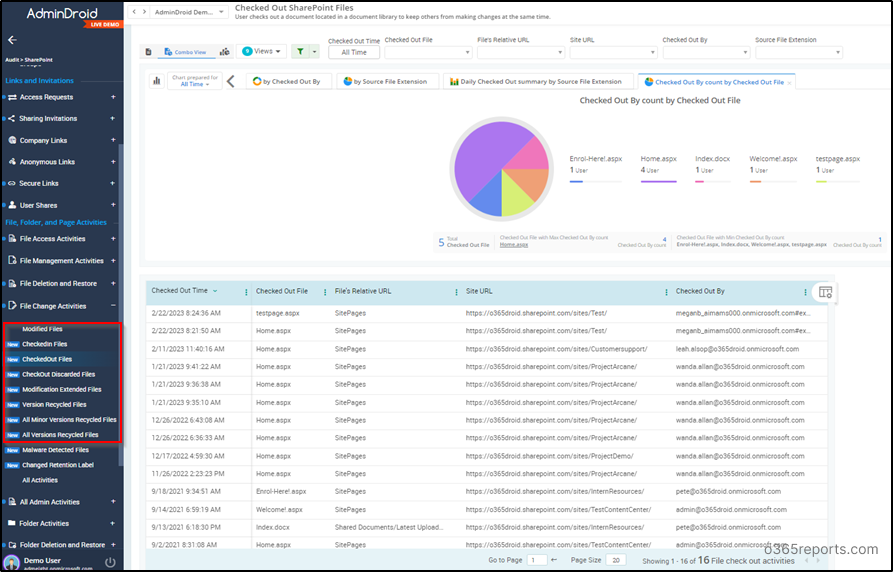893x572 pixels.
Task: Open Source File Extension filter dropdown
Action: pos(798,52)
